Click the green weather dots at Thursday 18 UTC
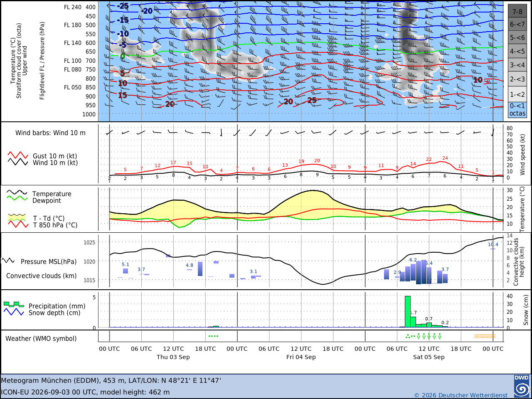Image resolution: width=532 pixels, height=399 pixels. 213,336
